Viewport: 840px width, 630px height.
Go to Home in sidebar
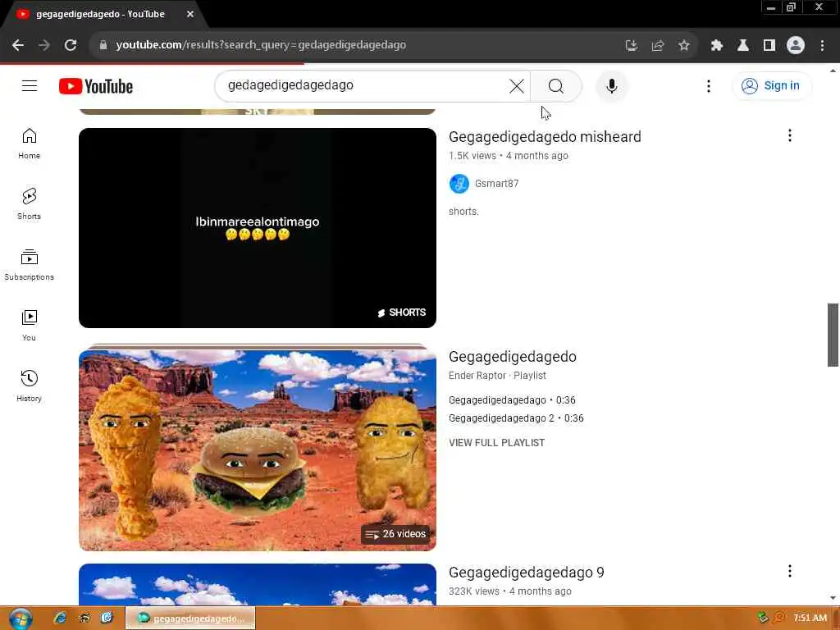[x=29, y=144]
